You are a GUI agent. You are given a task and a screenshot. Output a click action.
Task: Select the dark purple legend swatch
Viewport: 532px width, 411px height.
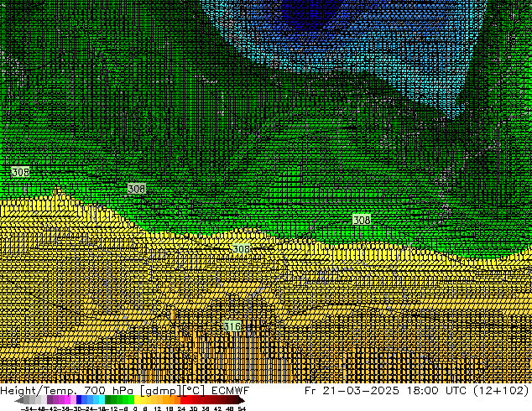click(50, 400)
